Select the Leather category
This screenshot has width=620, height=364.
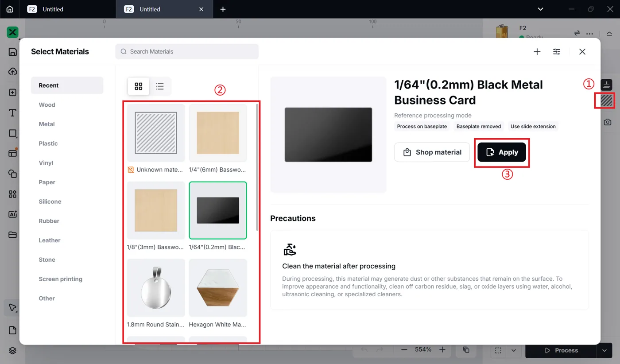tap(49, 240)
